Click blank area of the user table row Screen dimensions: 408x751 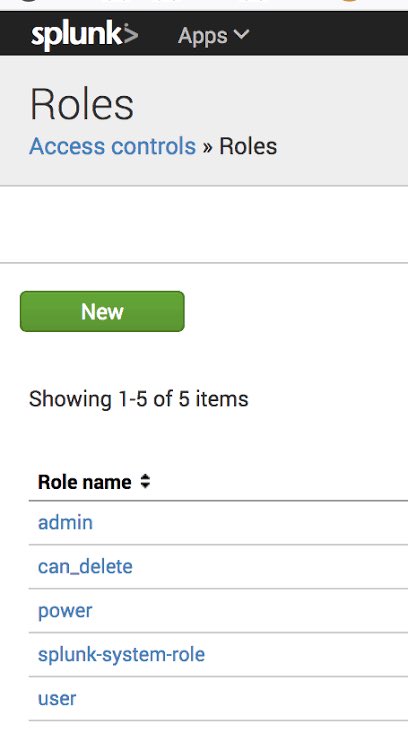[239, 699]
